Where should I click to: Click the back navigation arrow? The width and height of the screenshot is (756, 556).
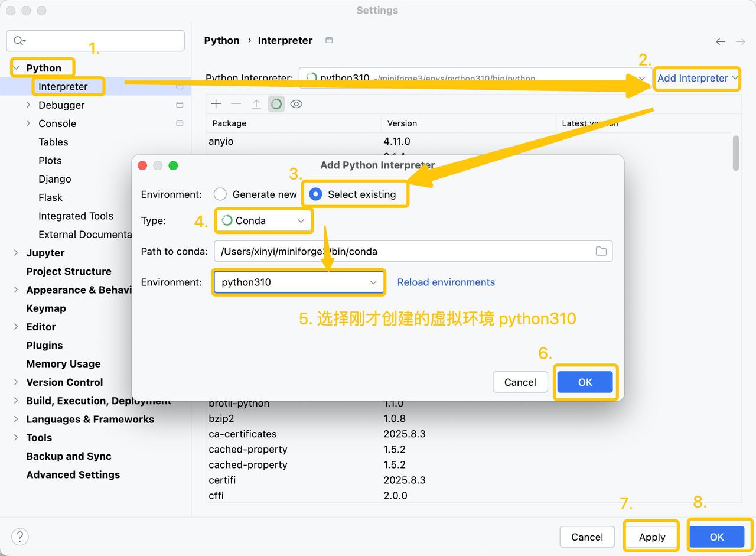(720, 41)
